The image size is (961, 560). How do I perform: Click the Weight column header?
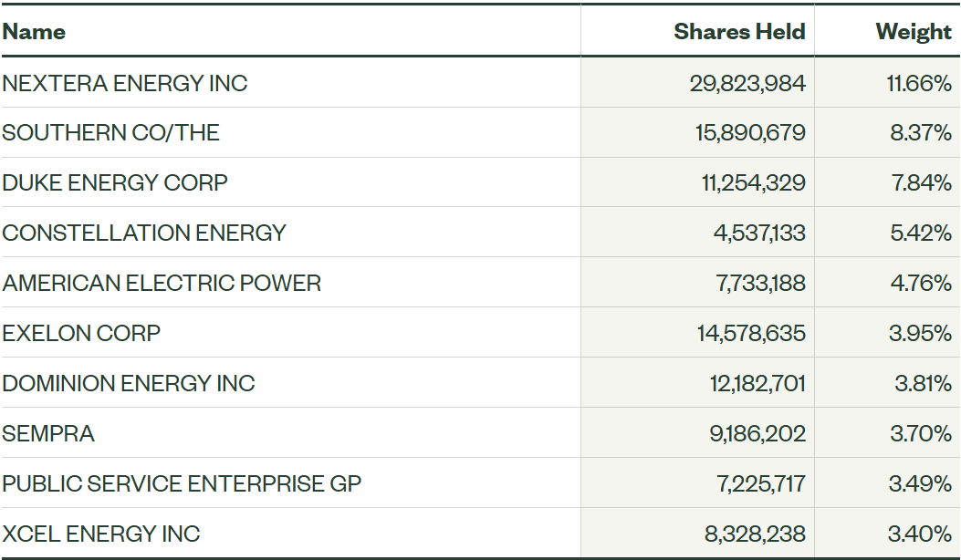pyautogui.click(x=913, y=32)
